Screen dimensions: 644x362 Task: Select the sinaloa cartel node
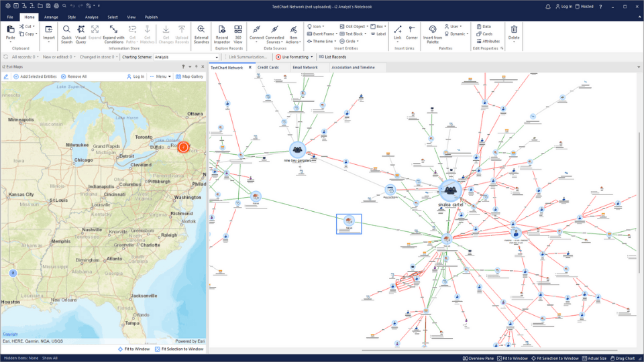[450, 190]
